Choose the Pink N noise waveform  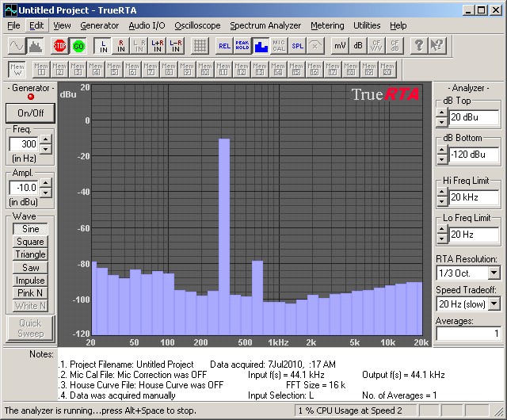pyautogui.click(x=30, y=293)
